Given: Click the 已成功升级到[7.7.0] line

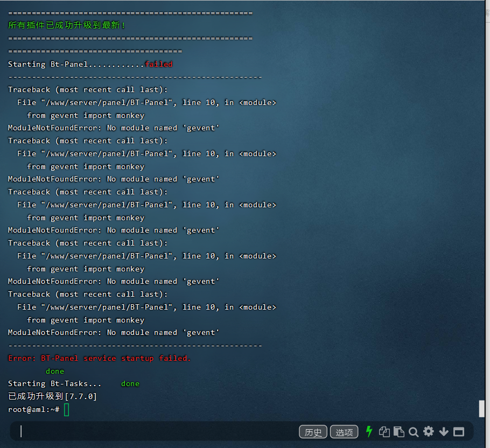Looking at the screenshot, I should (x=53, y=396).
